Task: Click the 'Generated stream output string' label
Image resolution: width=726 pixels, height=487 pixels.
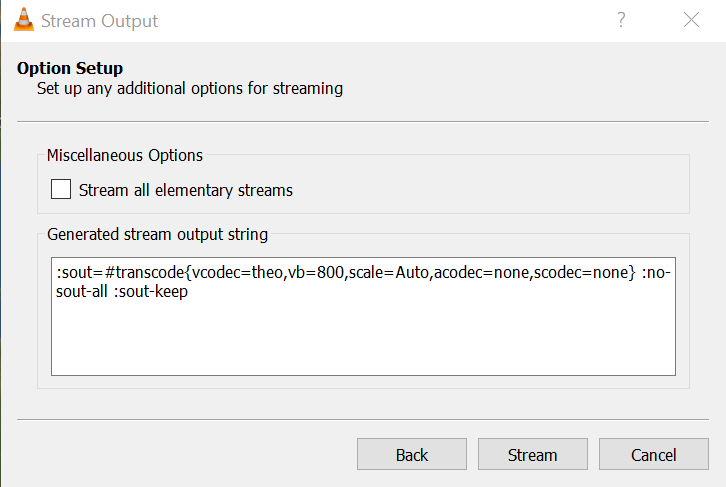Action: 158,235
